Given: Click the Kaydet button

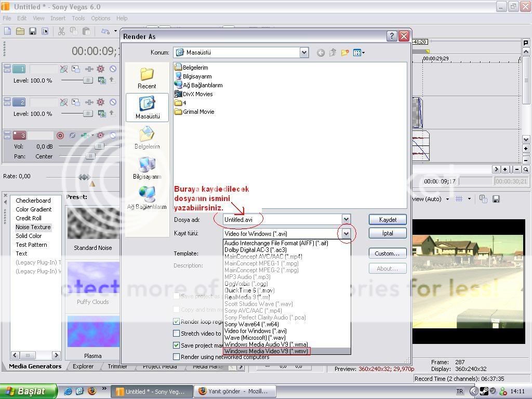Looking at the screenshot, I should coord(388,220).
